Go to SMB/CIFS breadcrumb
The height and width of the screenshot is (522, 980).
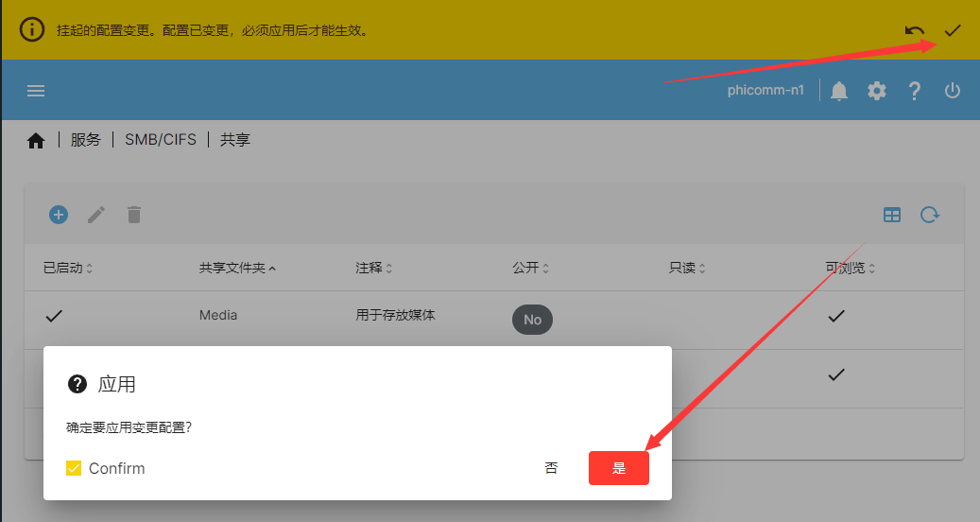click(161, 139)
